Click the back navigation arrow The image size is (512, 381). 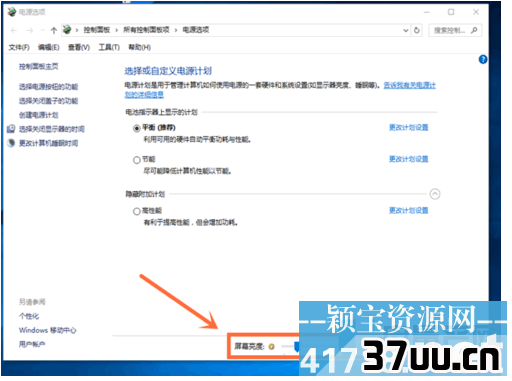tap(14, 31)
